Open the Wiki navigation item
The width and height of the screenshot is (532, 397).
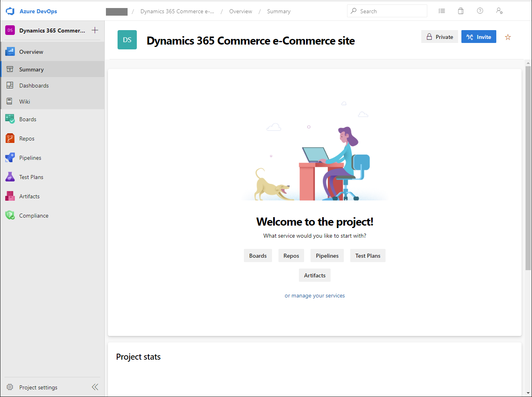coord(25,101)
